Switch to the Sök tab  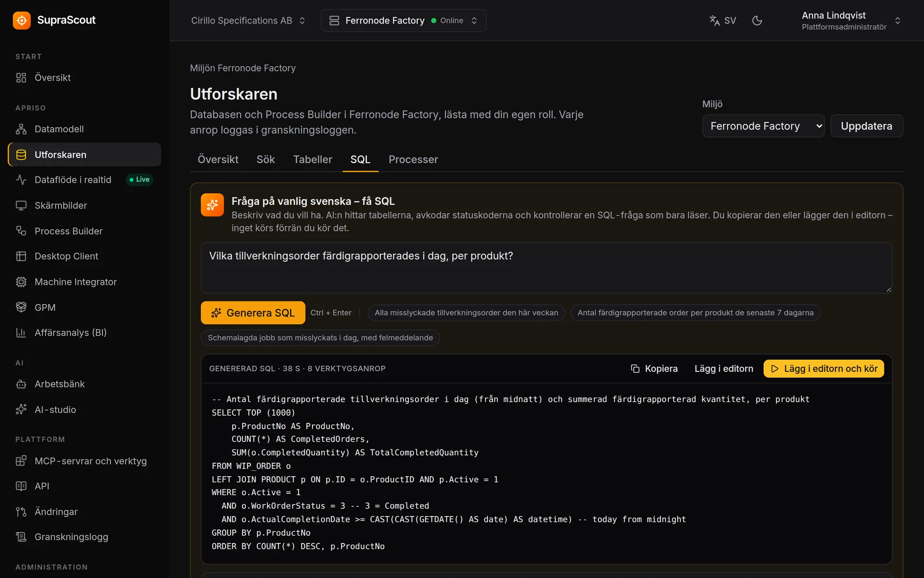pos(266,160)
